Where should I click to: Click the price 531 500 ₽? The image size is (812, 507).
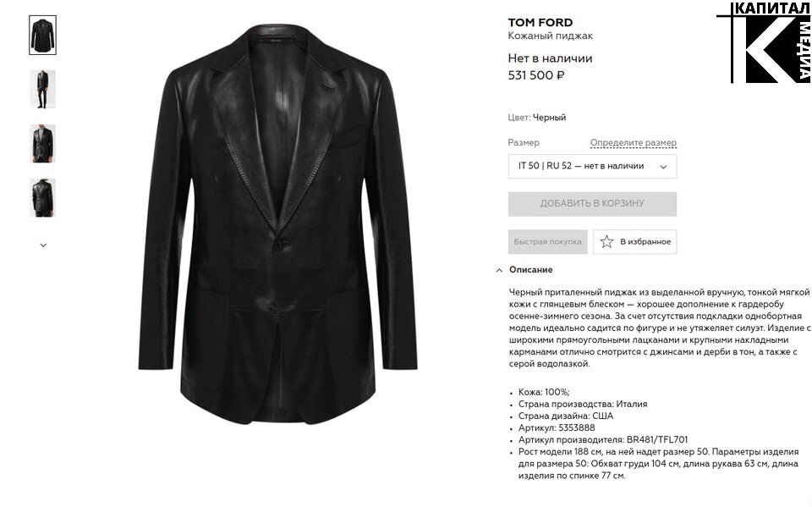(x=536, y=75)
